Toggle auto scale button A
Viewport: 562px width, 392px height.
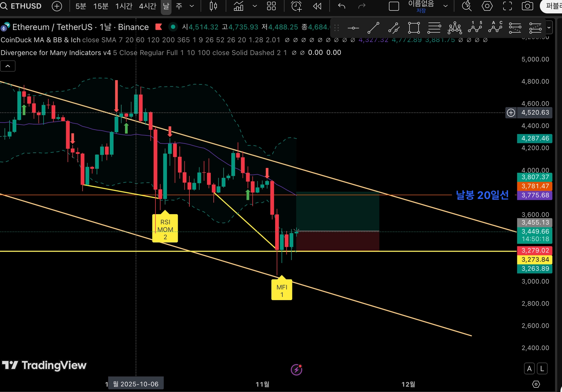click(529, 369)
